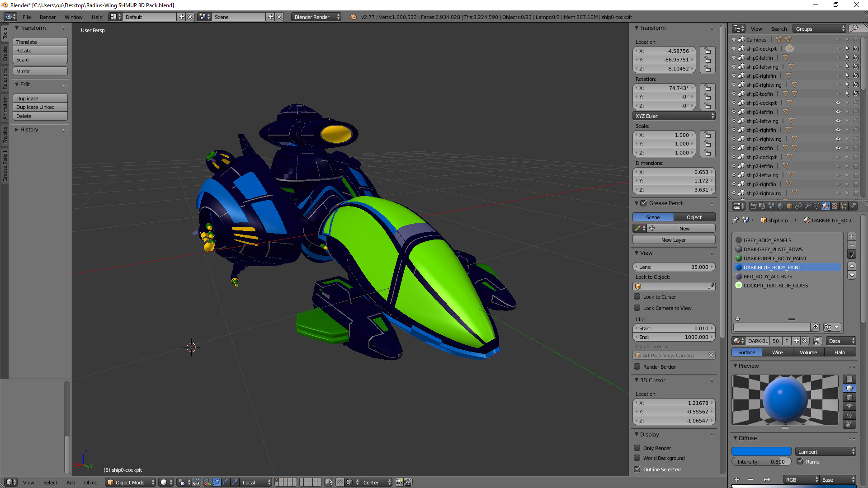Enable the snapping magnet in the viewport header
The width and height of the screenshot is (868, 488).
coord(340,483)
